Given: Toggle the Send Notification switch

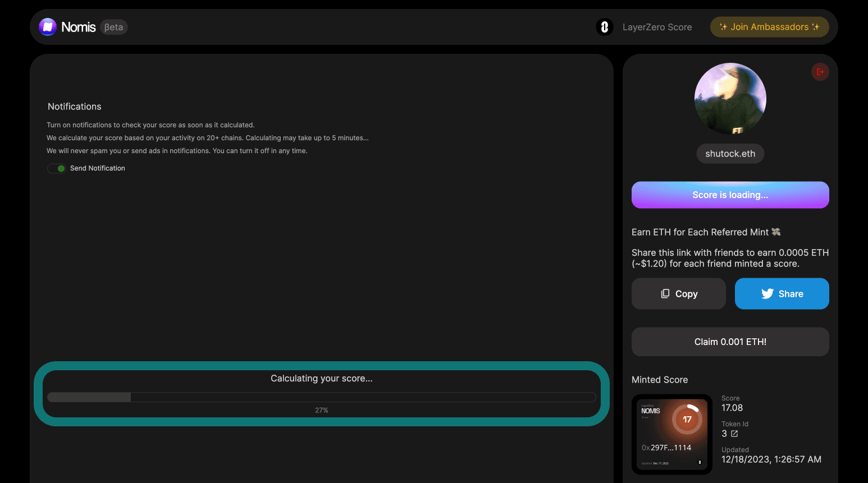Looking at the screenshot, I should [x=57, y=168].
